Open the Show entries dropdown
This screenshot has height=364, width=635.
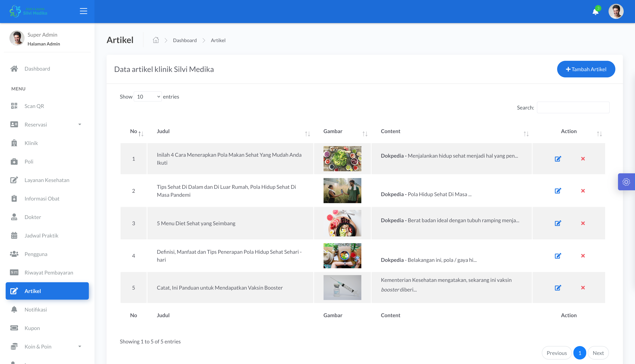tap(148, 96)
